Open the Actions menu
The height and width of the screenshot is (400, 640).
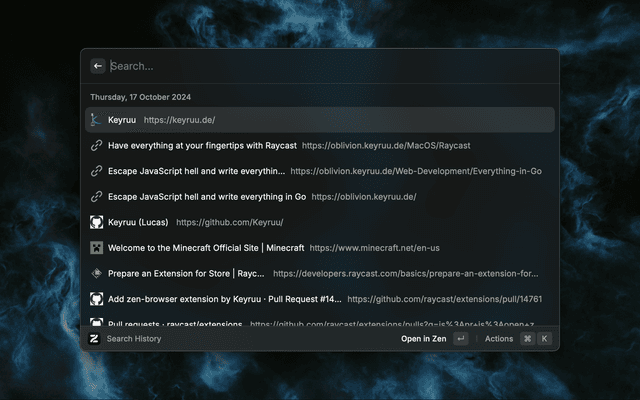coord(498,339)
